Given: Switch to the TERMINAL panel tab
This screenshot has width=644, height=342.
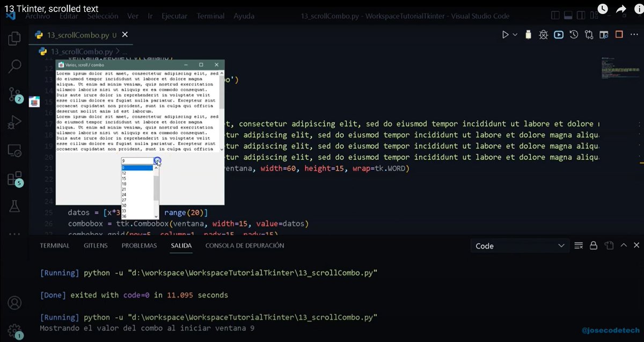Looking at the screenshot, I should (x=55, y=245).
